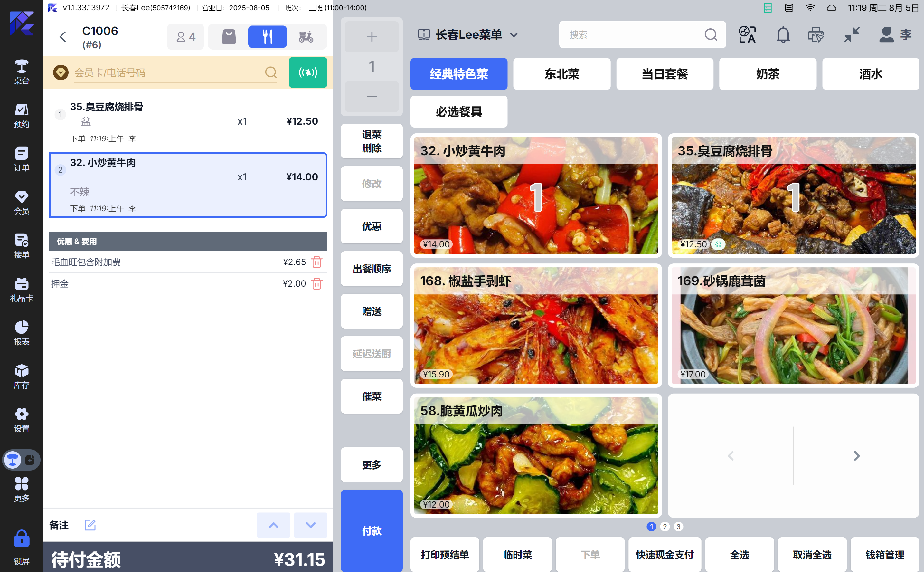Add 58.脆黄瓜炒肉 dish thumbnail
The image size is (924, 572).
[536, 455]
